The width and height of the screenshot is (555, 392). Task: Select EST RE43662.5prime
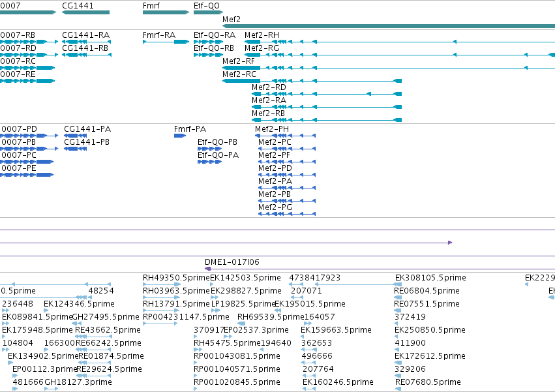108,331
